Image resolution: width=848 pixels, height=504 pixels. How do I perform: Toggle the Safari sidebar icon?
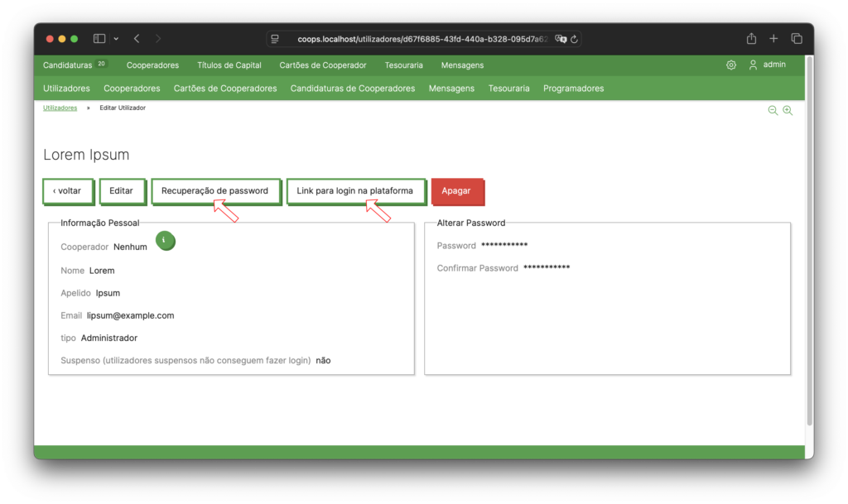[x=99, y=39]
